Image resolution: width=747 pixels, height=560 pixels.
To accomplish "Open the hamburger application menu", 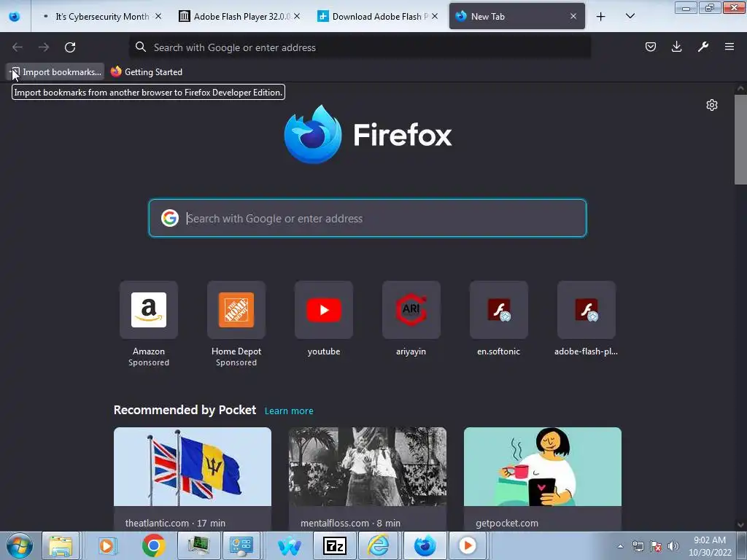I will click(729, 47).
